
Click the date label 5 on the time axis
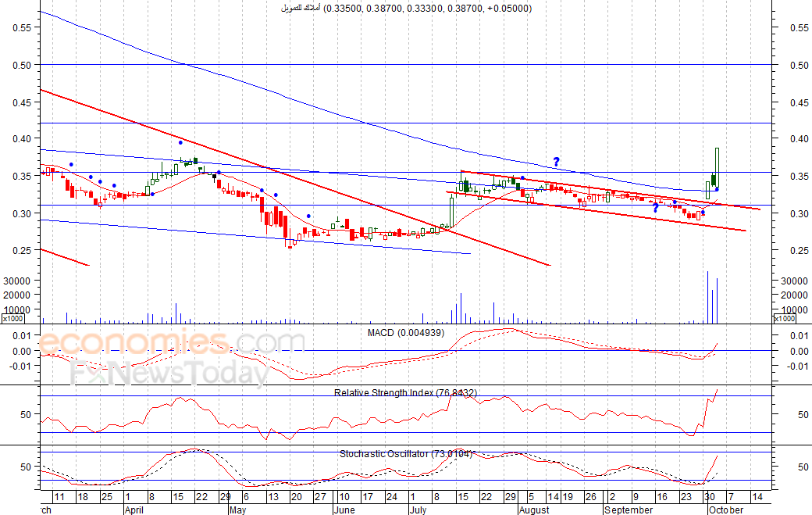pos(532,497)
